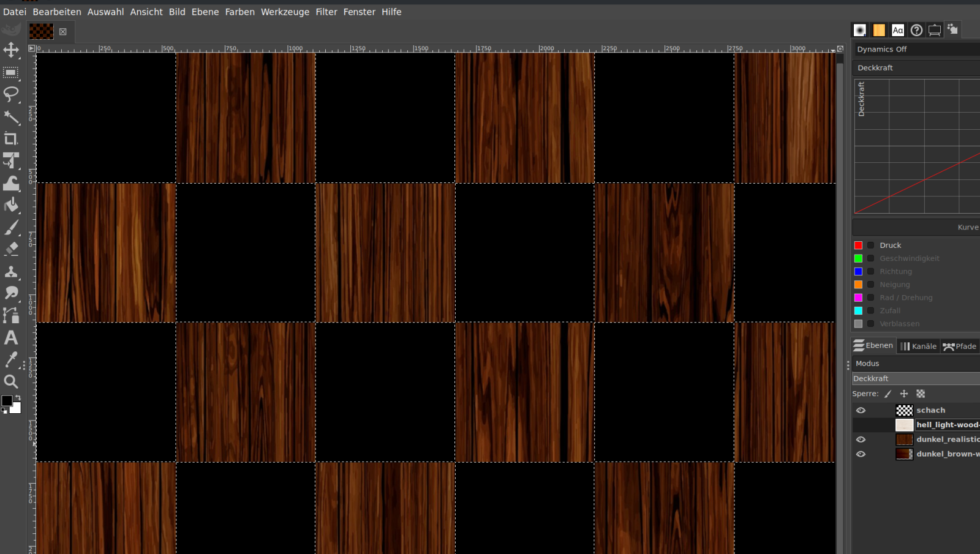Viewport: 980px width, 554px height.
Task: Select the Text tool
Action: pos(11,337)
